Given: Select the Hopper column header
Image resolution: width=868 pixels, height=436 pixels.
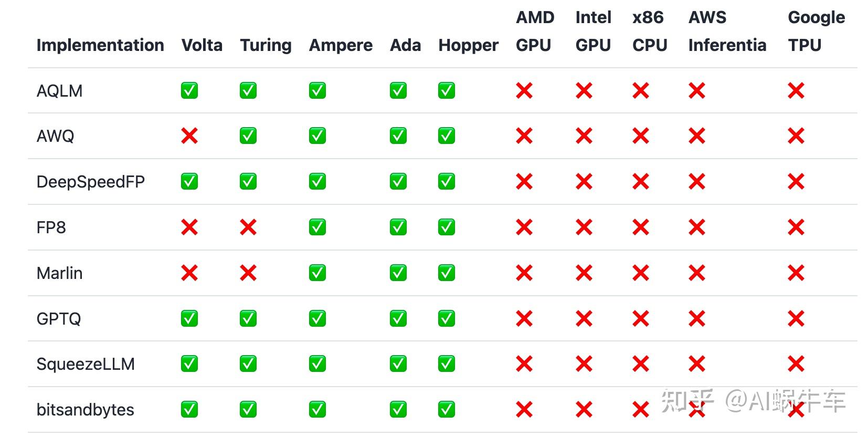Looking at the screenshot, I should pyautogui.click(x=468, y=45).
